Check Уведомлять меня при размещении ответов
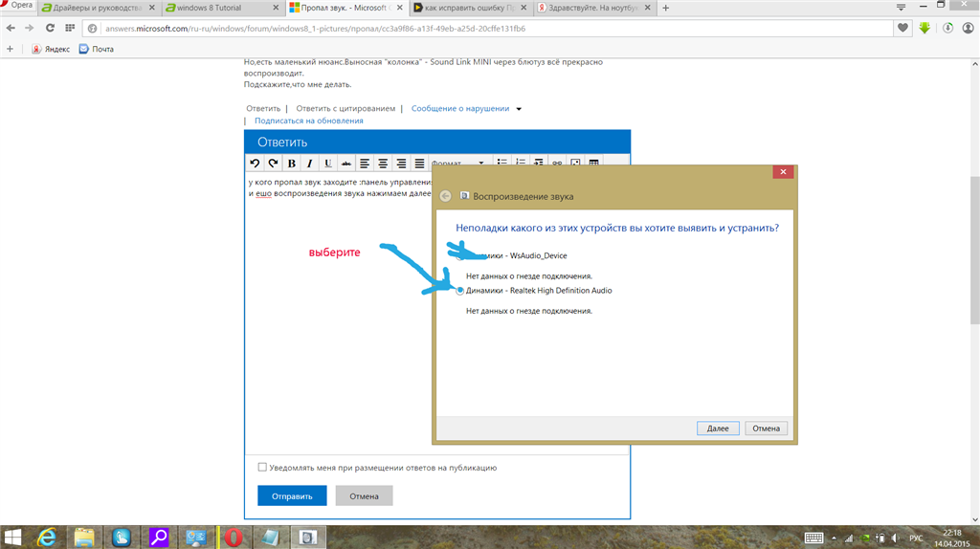980x549 pixels. click(262, 467)
